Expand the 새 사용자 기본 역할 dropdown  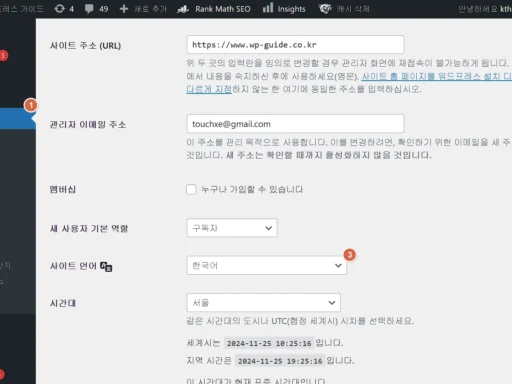(x=232, y=228)
